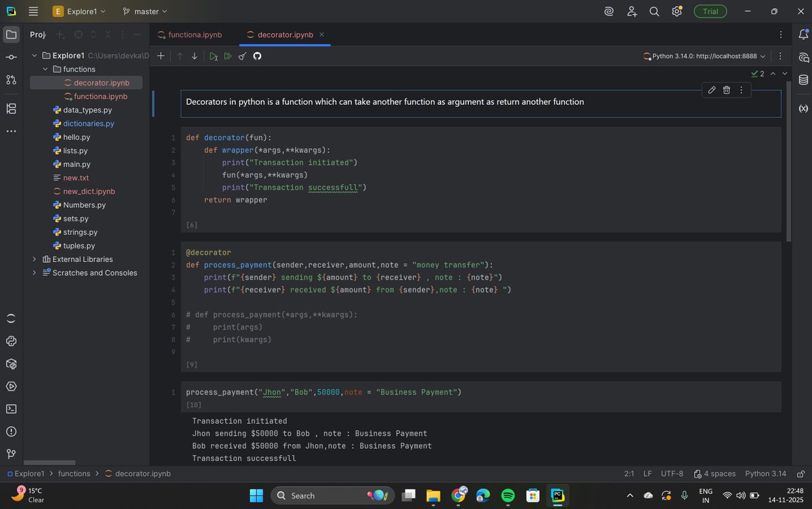Open the master branch dropdown
Viewport: 812px width, 509px height.
click(145, 12)
